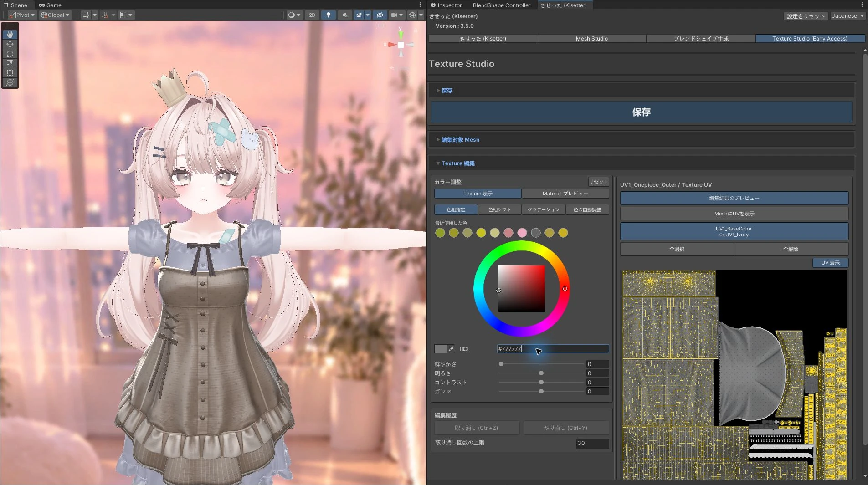Toggle scene lighting with lightbulb button
The width and height of the screenshot is (868, 485).
pyautogui.click(x=328, y=15)
